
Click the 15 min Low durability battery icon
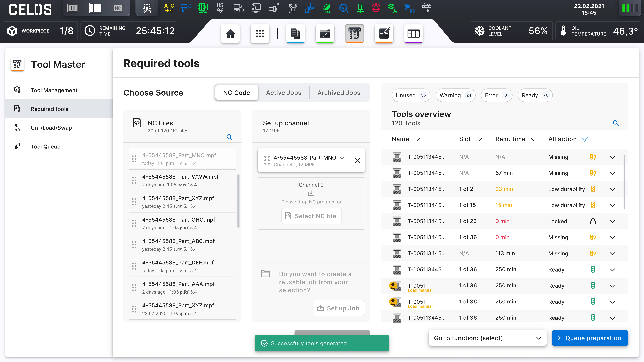[x=593, y=205]
